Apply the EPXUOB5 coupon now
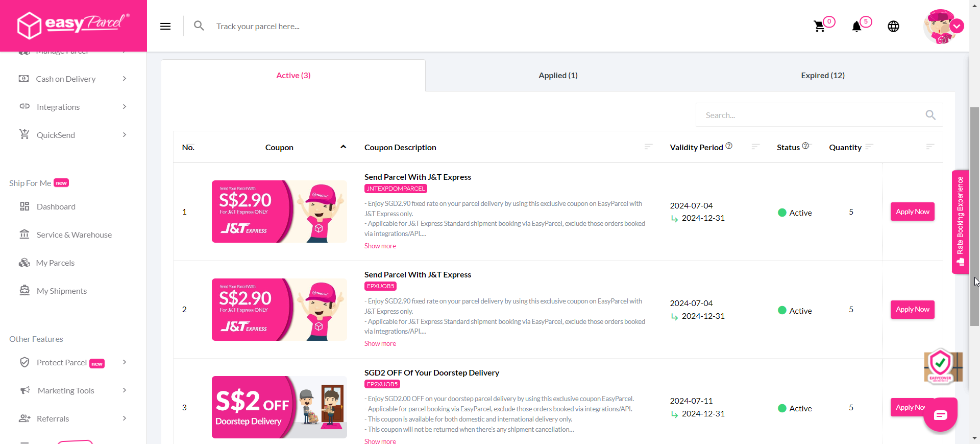This screenshot has width=980, height=444. [x=912, y=309]
